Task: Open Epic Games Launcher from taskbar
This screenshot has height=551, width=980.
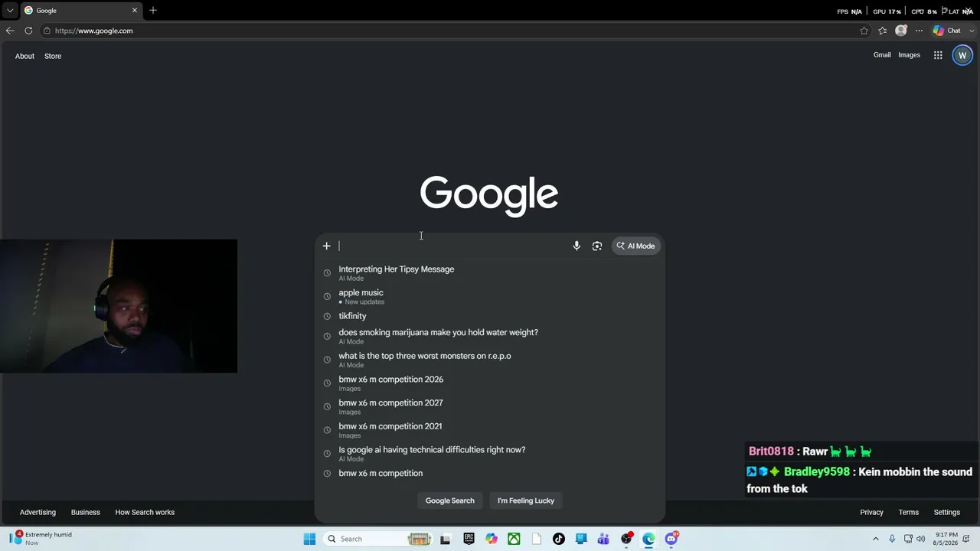Action: pos(469,539)
